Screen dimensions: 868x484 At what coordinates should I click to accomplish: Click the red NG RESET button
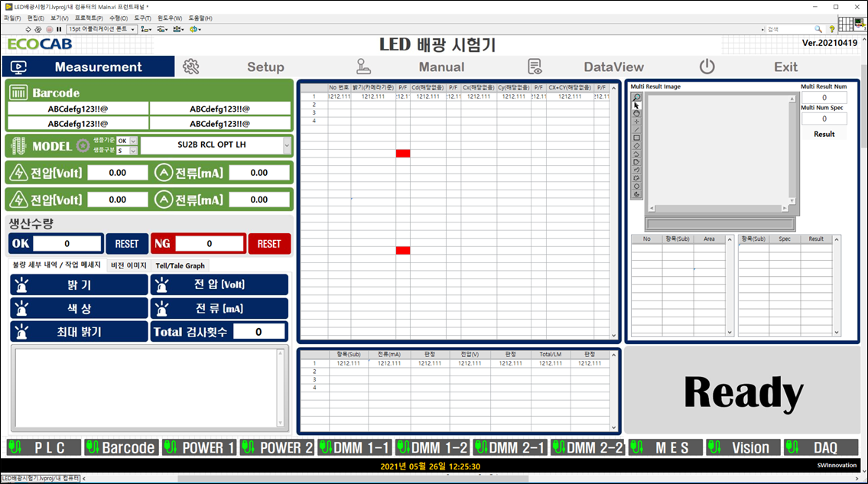click(269, 244)
